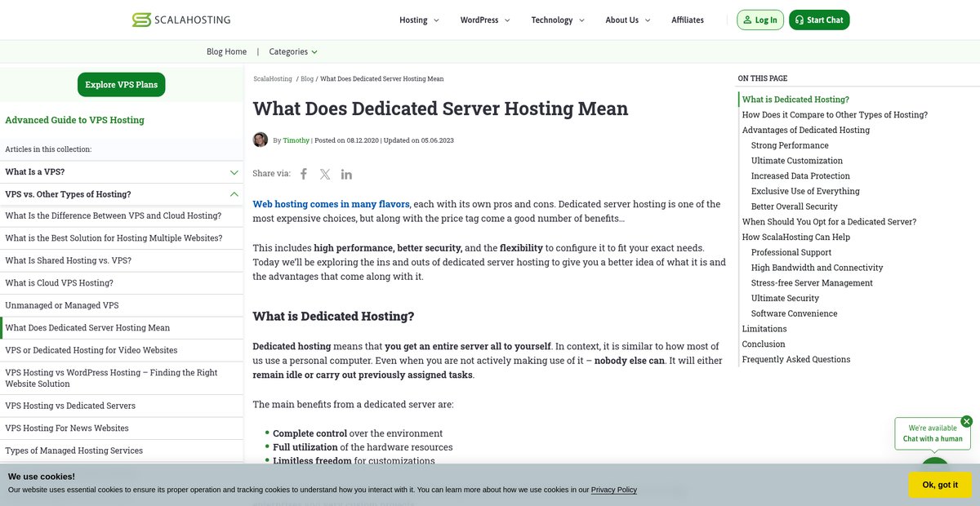Click the Explore VPS Plans button
This screenshot has height=506, width=980.
click(122, 85)
